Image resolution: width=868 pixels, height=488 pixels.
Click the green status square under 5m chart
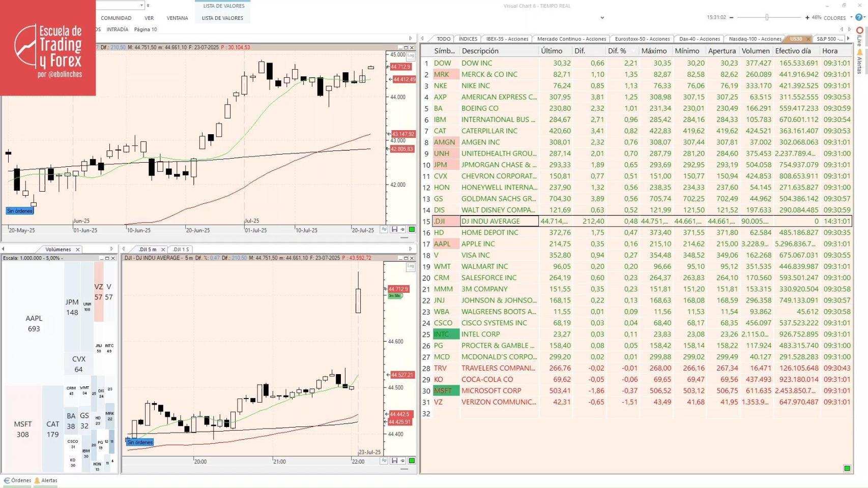point(412,461)
